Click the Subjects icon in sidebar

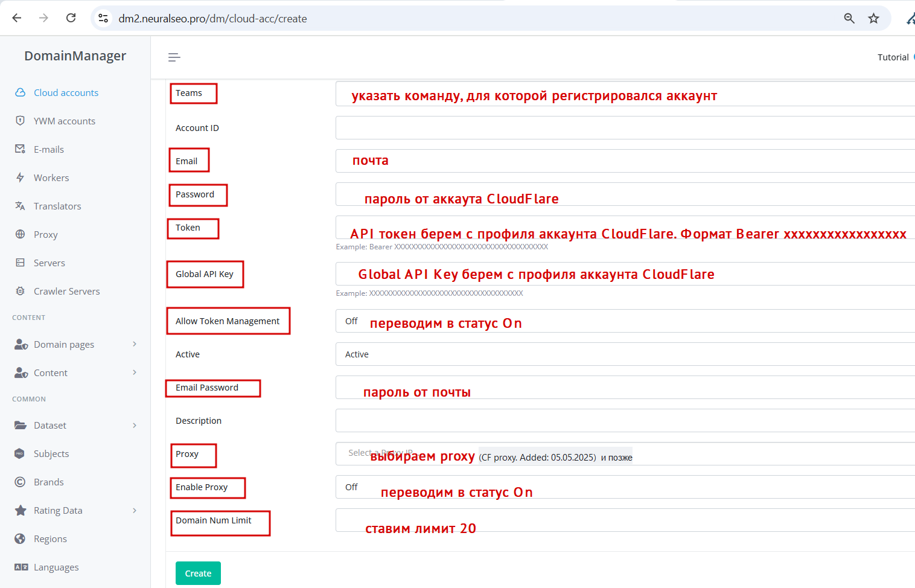(20, 453)
